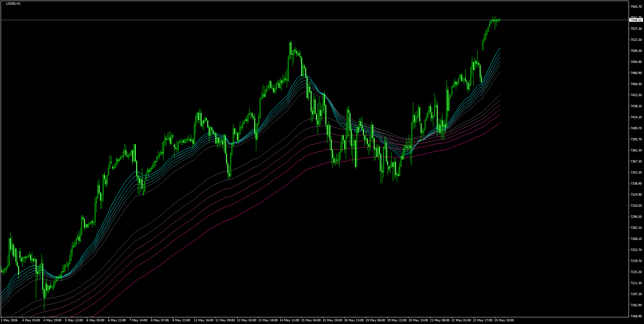Screen dimensions: 644x324
Task: Click the 4 May 19:00 time label
Action: [x=52, y=320]
